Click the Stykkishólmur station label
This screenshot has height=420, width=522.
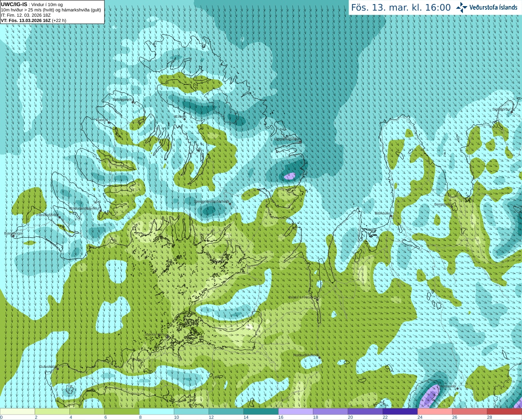(x=156, y=334)
